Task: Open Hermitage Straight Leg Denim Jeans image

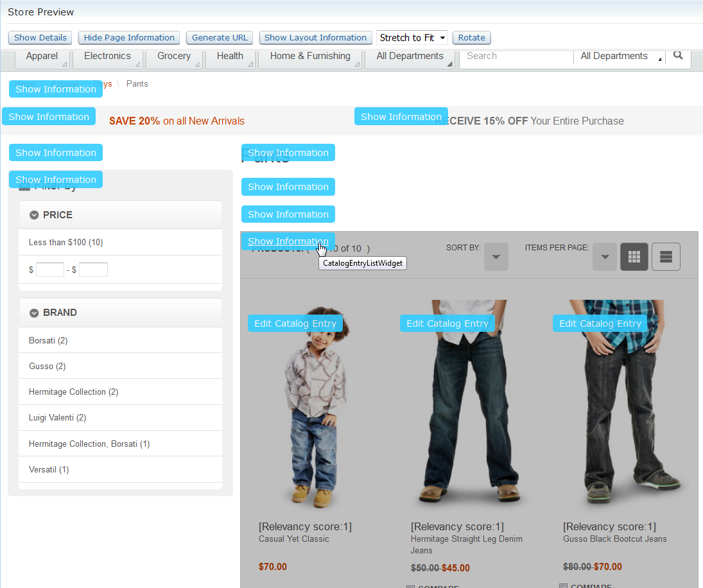Action: pos(469,403)
